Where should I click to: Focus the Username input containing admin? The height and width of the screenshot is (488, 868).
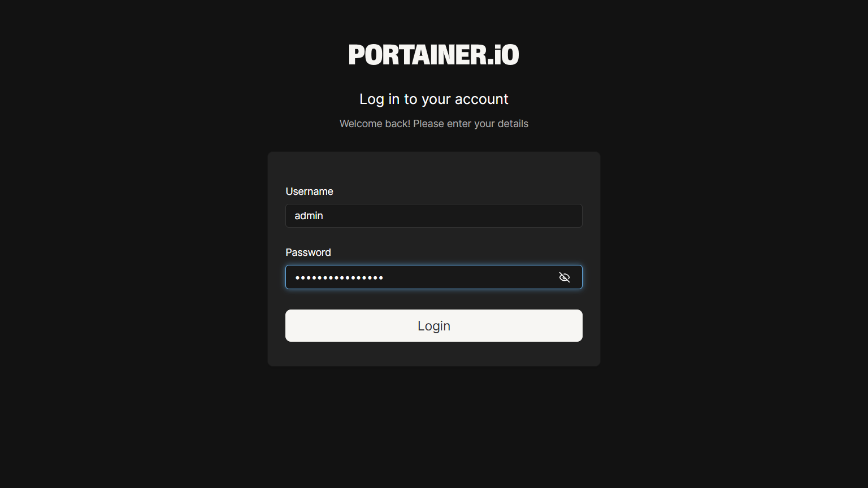(433, 216)
